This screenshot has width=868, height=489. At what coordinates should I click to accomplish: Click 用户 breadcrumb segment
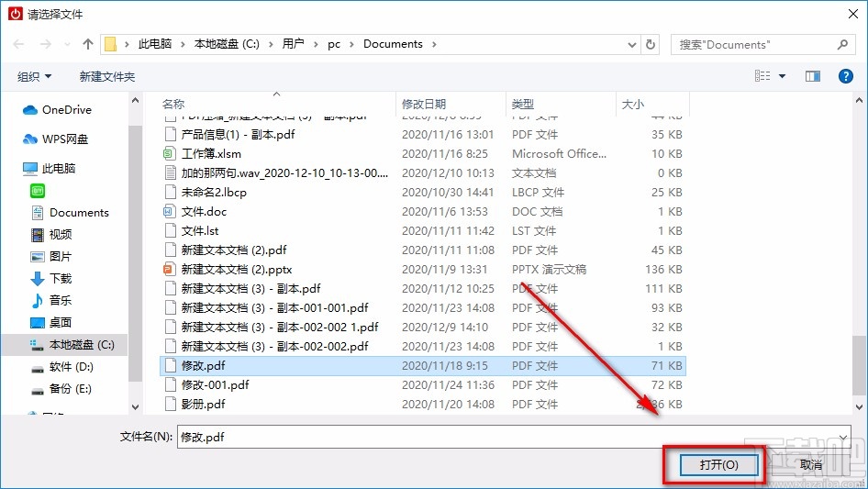click(x=293, y=44)
